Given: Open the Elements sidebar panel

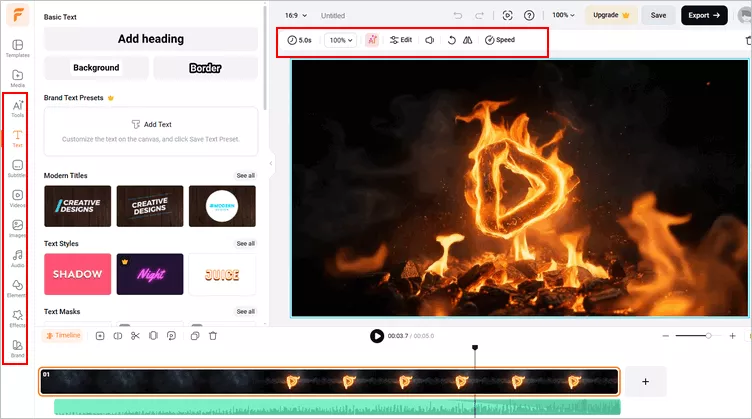Looking at the screenshot, I should [x=17, y=288].
